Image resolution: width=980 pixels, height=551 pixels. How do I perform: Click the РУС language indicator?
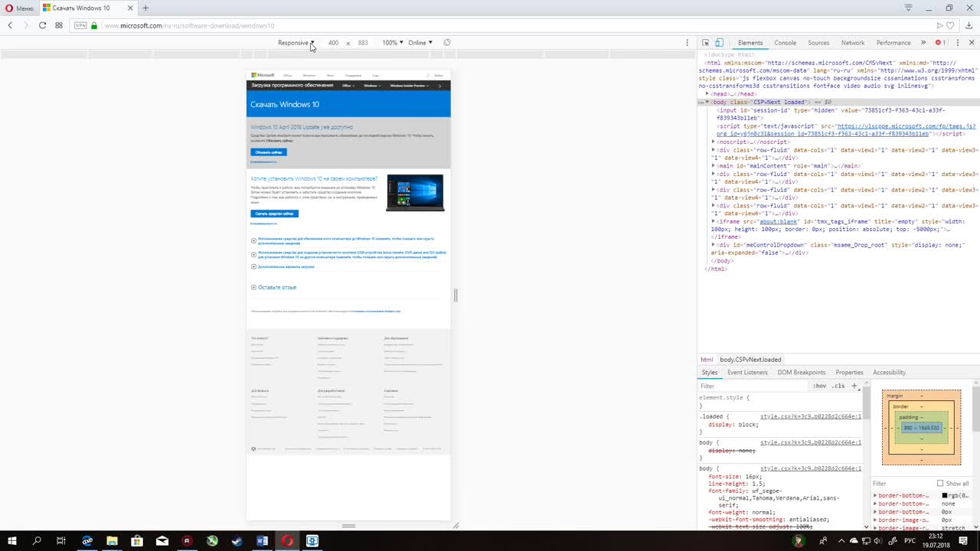tap(910, 541)
